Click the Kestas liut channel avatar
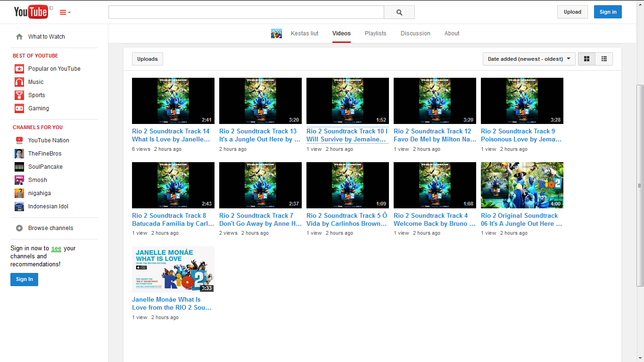Image resolution: width=644 pixels, height=362 pixels. click(x=276, y=33)
